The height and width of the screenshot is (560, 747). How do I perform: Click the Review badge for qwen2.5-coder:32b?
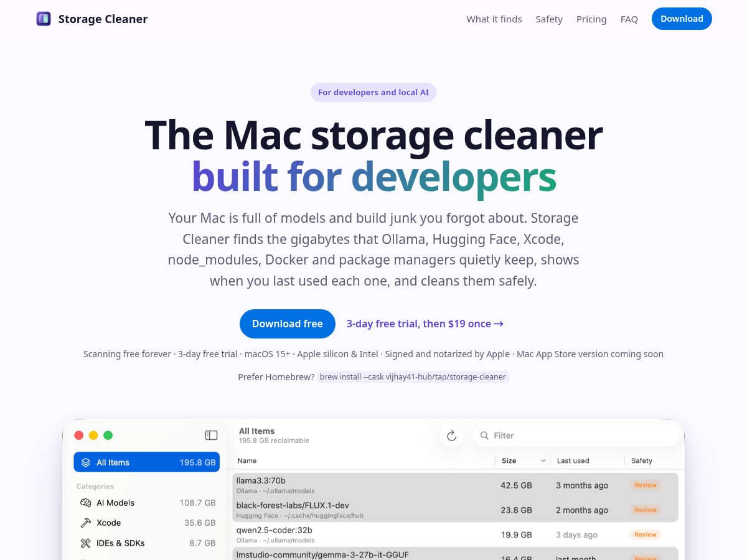tap(646, 534)
